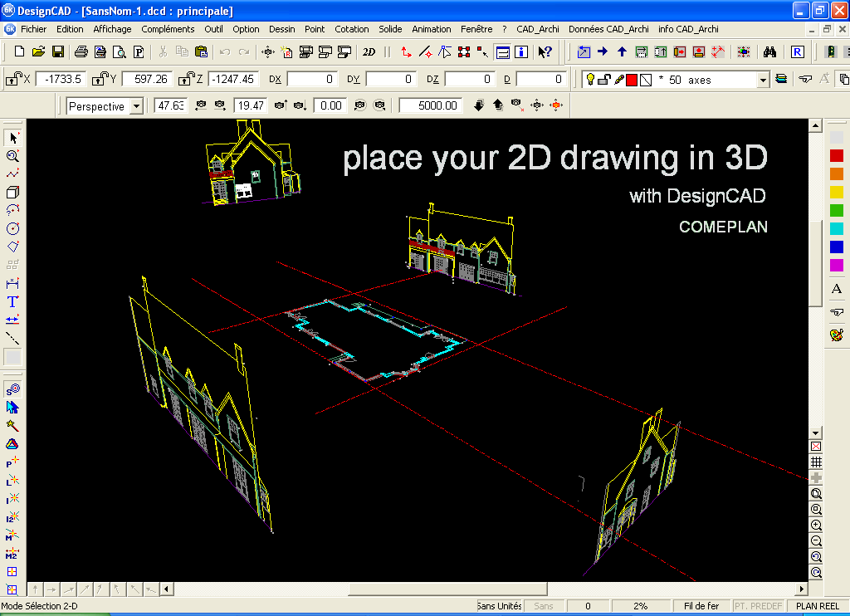The height and width of the screenshot is (616, 850).
Task: Open print preview magnifier page icon
Action: (120, 51)
